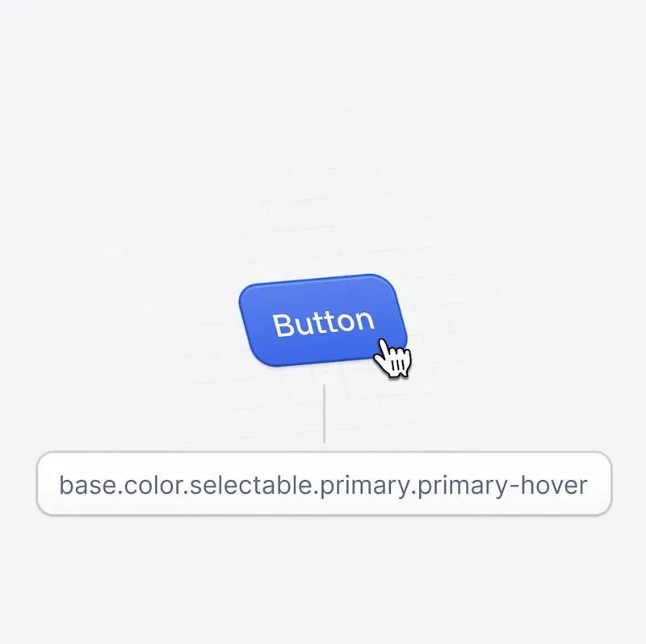Click the white "Button" label text
The width and height of the screenshot is (646, 644).
pos(324,323)
